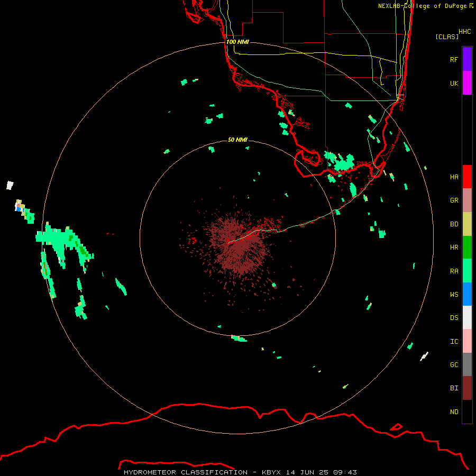The image size is (476, 476).
Task: Click the white echo streak in the southeast
Action: [x=424, y=356]
